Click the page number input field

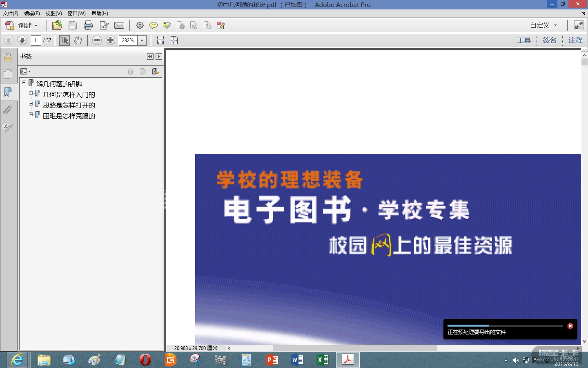(x=36, y=40)
